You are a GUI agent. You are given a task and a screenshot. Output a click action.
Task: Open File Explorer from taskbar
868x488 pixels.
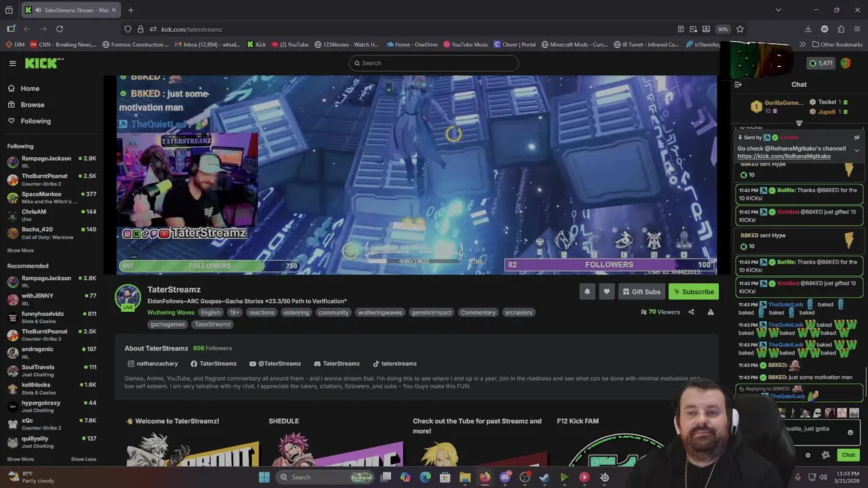pos(465,477)
